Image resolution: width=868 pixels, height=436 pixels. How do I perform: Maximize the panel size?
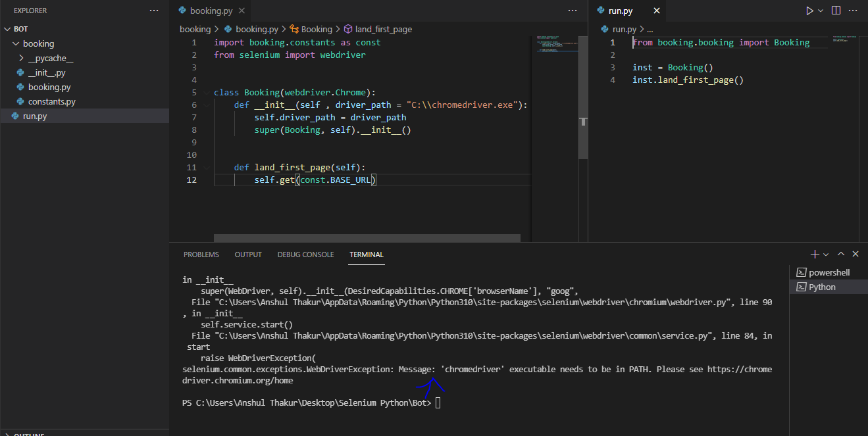point(841,254)
